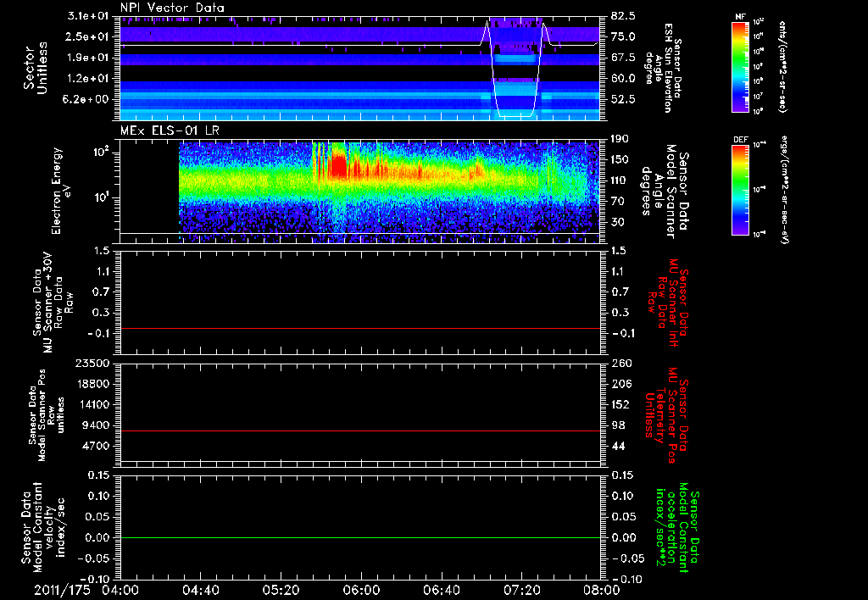This screenshot has width=868, height=600.
Task: Click the red 'MU Scanner Init Raw Data' label
Action: [x=668, y=303]
